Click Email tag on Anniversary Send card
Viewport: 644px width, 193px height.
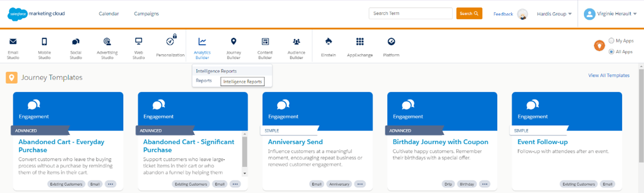click(317, 184)
